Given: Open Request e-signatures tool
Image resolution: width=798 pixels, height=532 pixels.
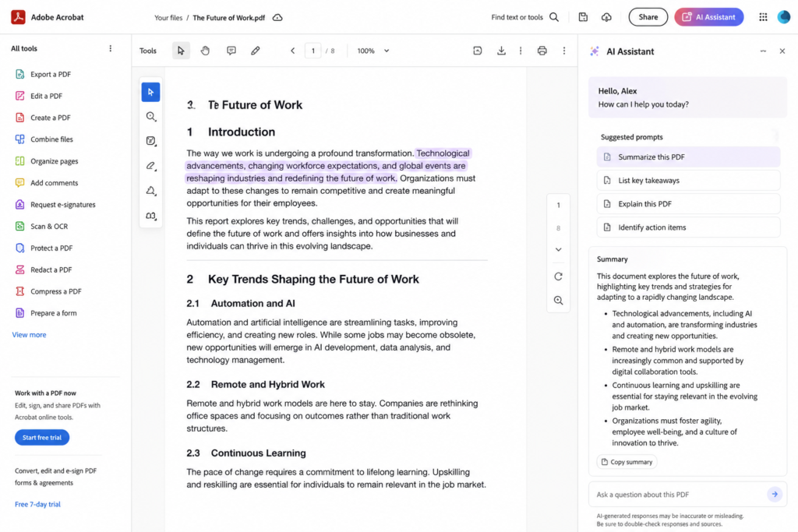Looking at the screenshot, I should coord(55,205).
